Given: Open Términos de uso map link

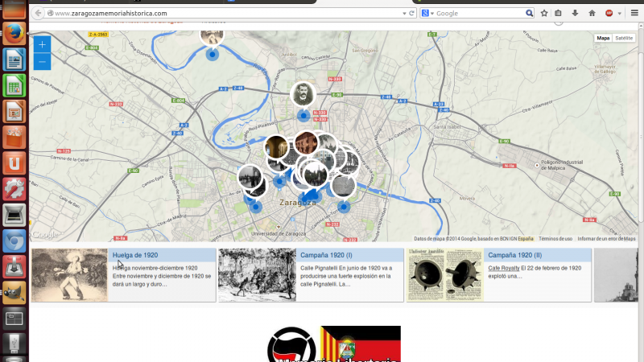Looking at the screenshot, I should pyautogui.click(x=555, y=239).
